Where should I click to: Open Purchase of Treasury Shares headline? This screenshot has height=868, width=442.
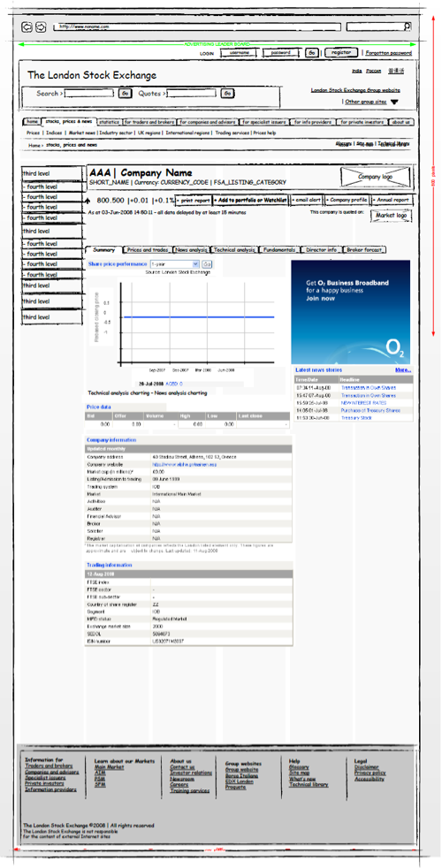(370, 410)
